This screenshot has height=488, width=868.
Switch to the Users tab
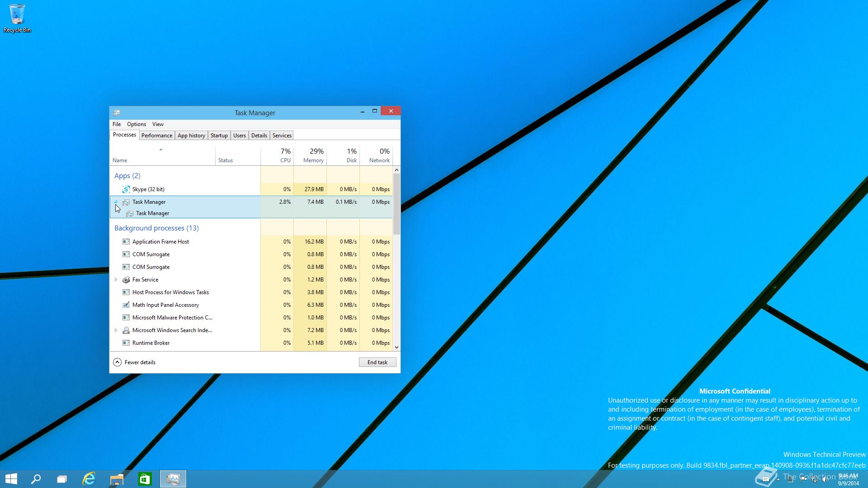tap(239, 136)
